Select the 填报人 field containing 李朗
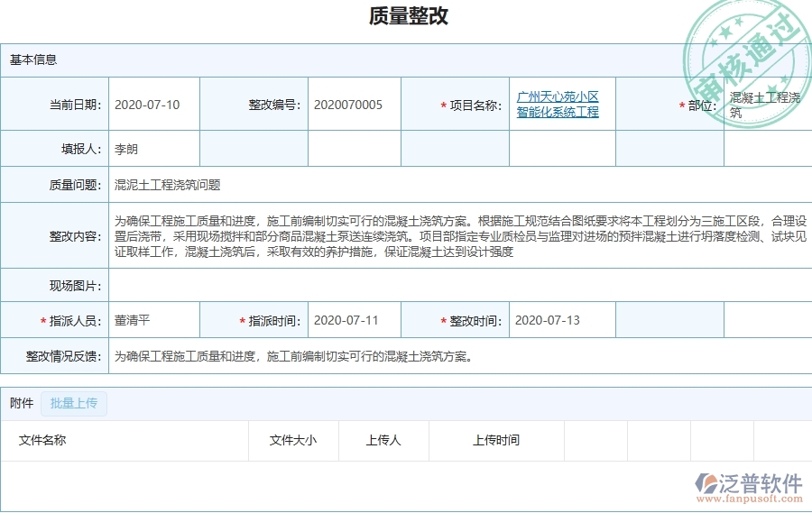The image size is (812, 513). tap(153, 150)
